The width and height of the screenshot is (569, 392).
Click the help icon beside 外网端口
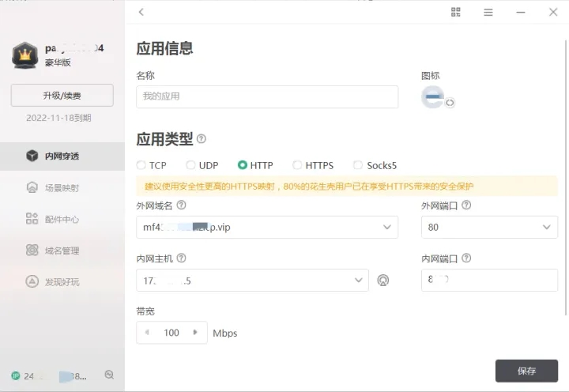tap(466, 205)
